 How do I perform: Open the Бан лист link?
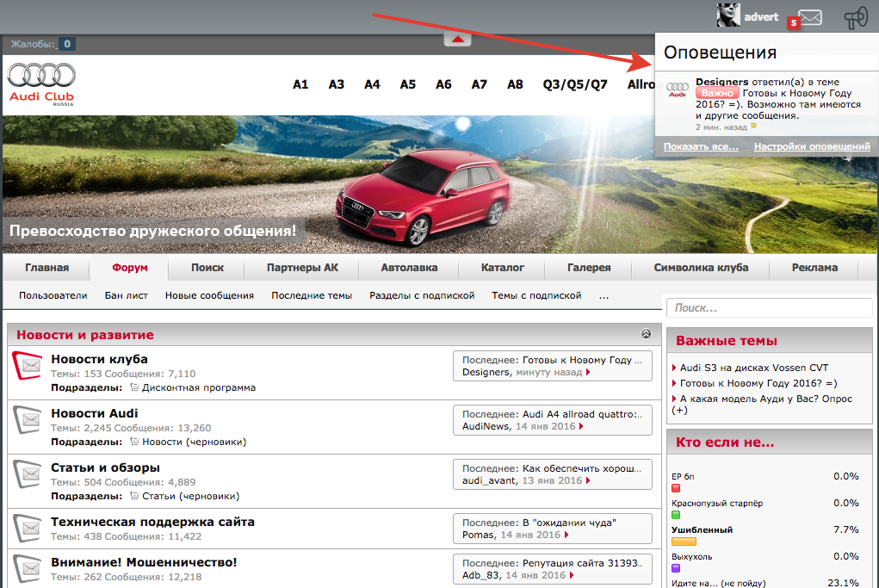[127, 295]
